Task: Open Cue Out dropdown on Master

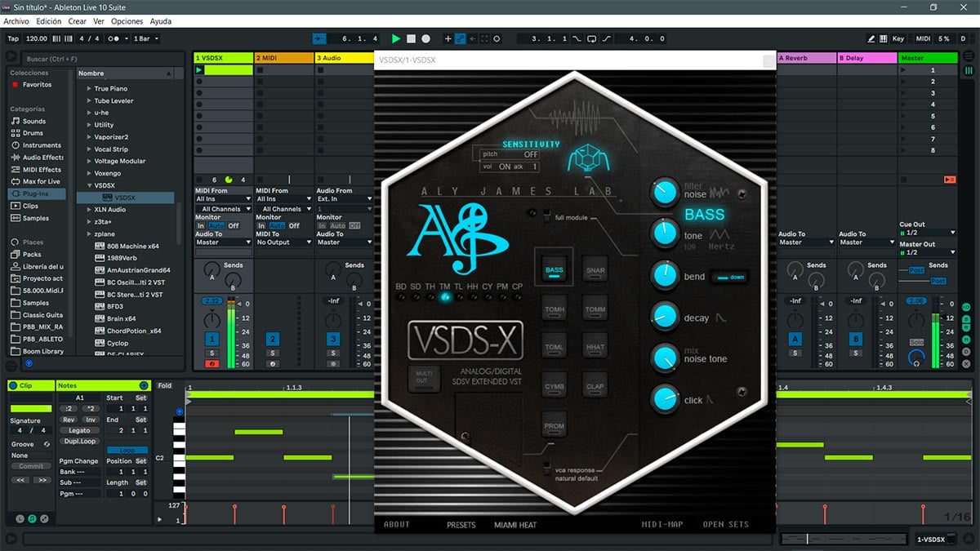Action: coord(927,233)
